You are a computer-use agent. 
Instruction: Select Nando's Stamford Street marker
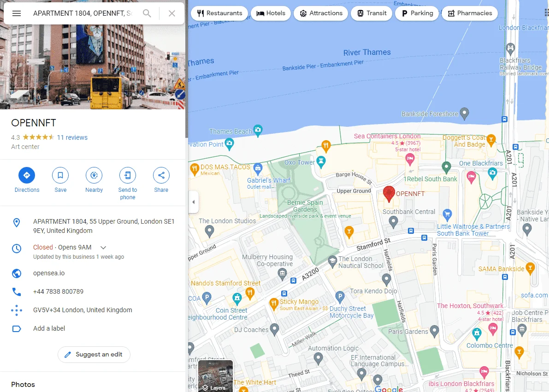click(250, 293)
